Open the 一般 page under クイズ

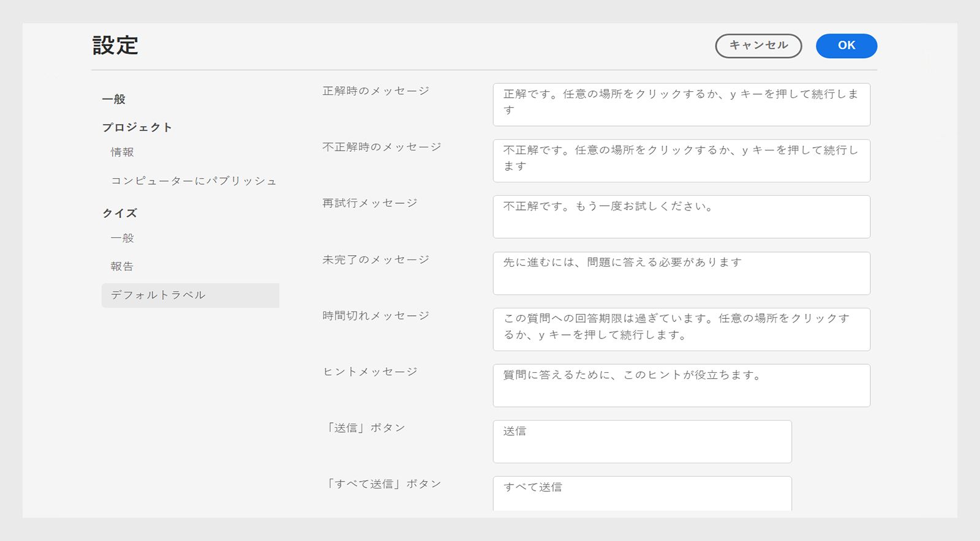122,238
